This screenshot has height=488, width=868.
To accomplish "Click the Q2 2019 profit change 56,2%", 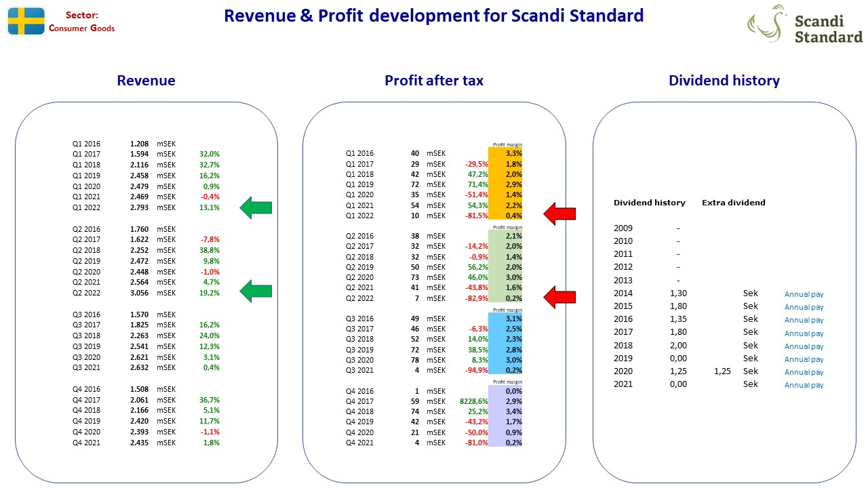I will [x=477, y=267].
